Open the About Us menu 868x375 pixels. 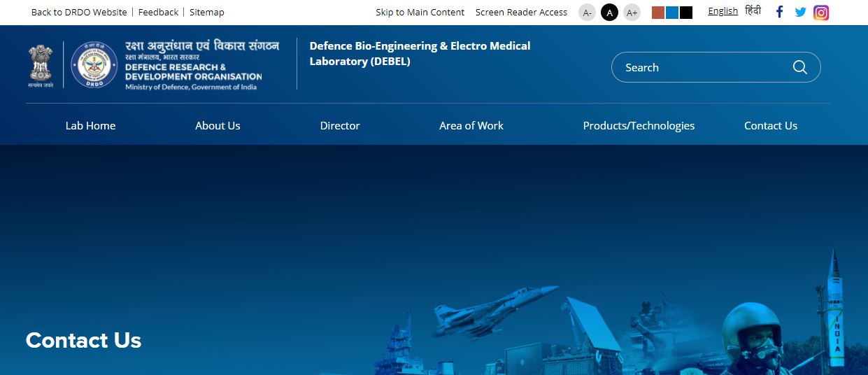(x=218, y=126)
